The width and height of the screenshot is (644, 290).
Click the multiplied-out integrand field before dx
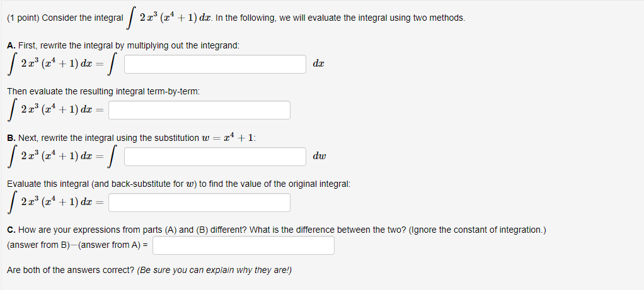click(x=215, y=64)
